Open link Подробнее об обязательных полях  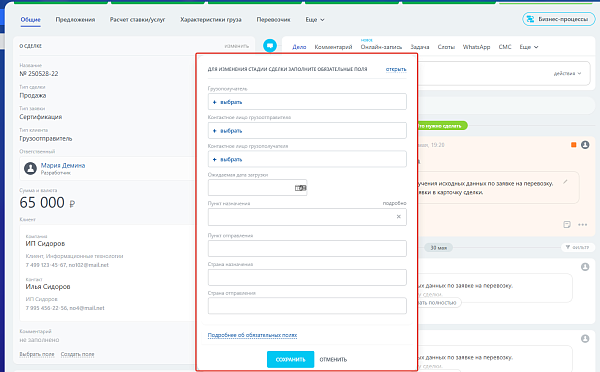pos(252,335)
